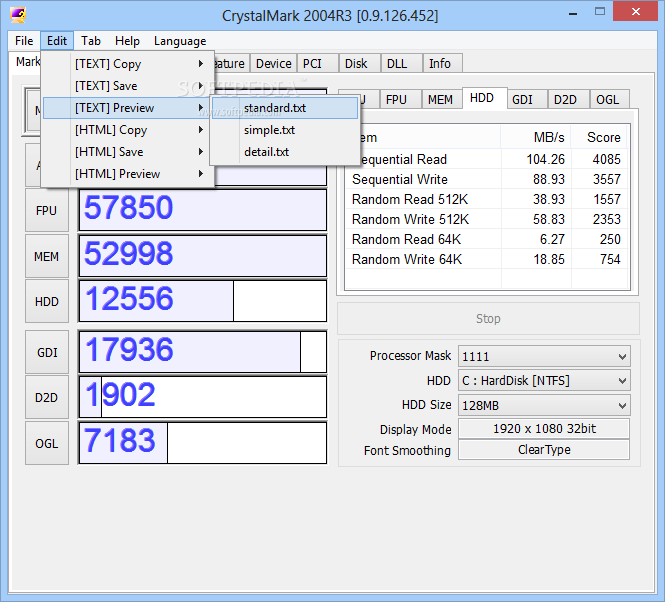Run the MEM benchmark button
Screen dimensions: 665x602
pos(47,256)
